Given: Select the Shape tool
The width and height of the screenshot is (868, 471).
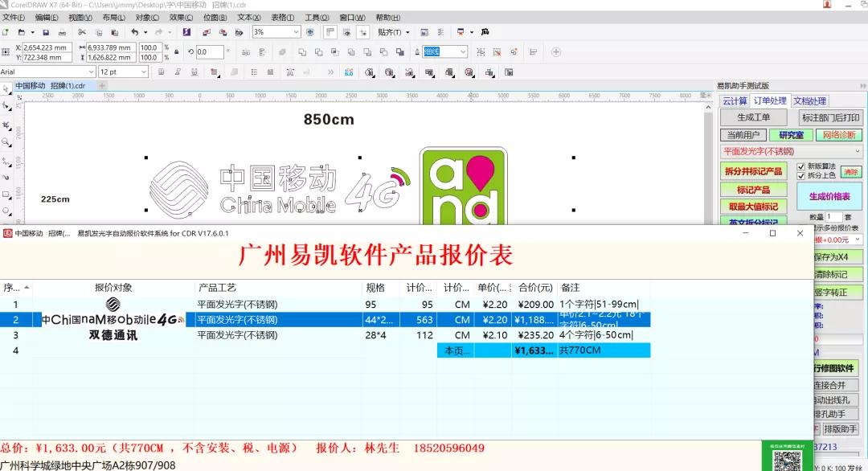Looking at the screenshot, I should click(7, 105).
